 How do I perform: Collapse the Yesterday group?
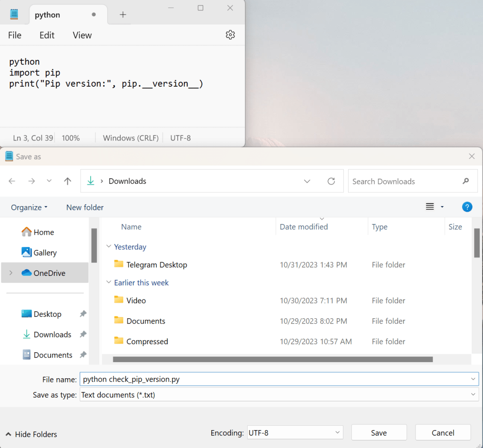click(x=109, y=247)
